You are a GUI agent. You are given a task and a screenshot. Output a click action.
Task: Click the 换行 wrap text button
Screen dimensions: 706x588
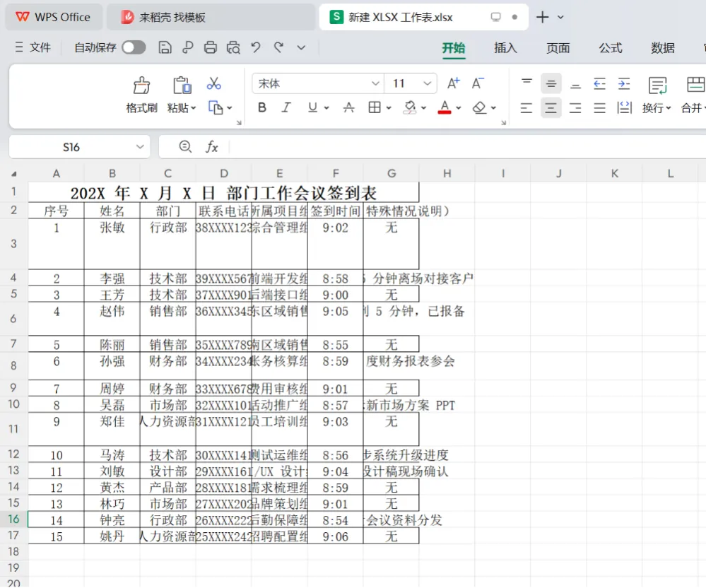[x=657, y=95]
